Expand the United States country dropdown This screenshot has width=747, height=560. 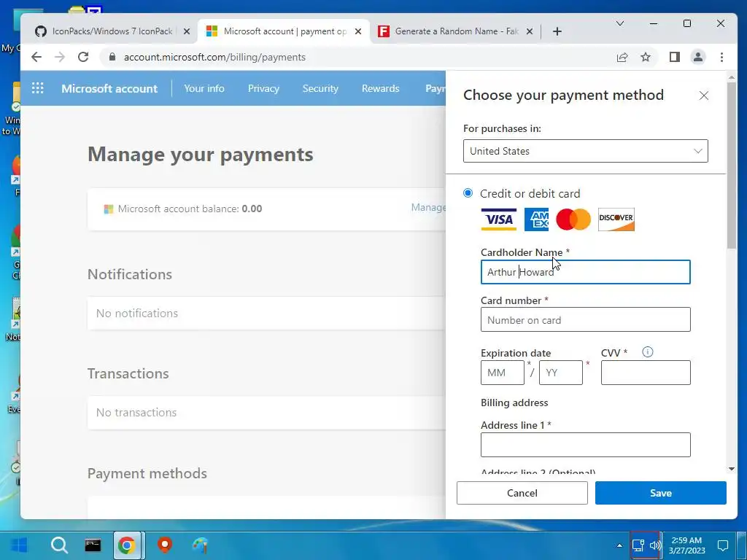tap(586, 151)
